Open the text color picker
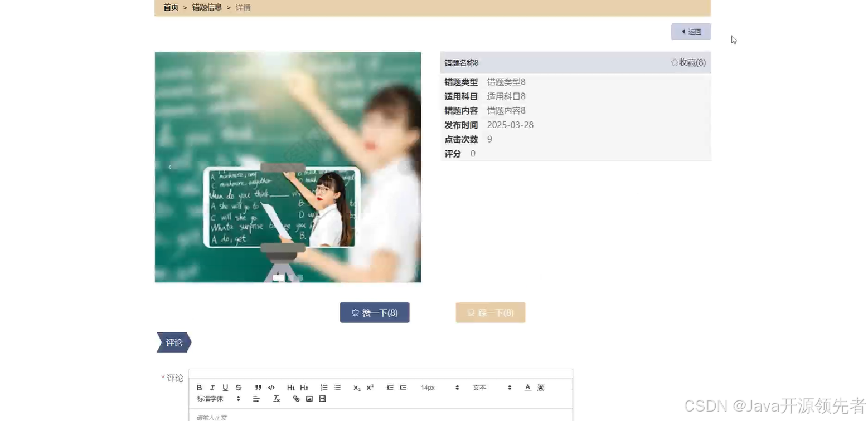 click(x=527, y=388)
